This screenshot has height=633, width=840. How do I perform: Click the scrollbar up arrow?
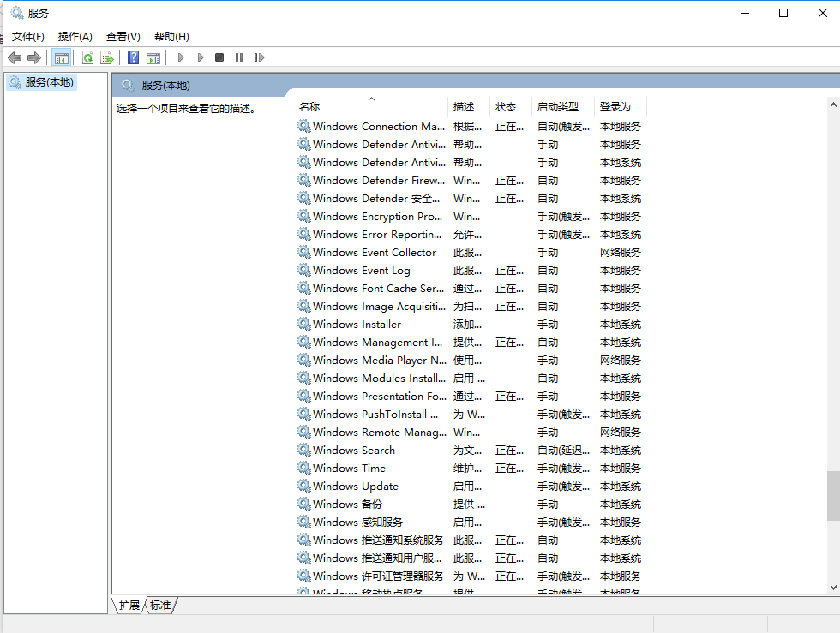833,105
